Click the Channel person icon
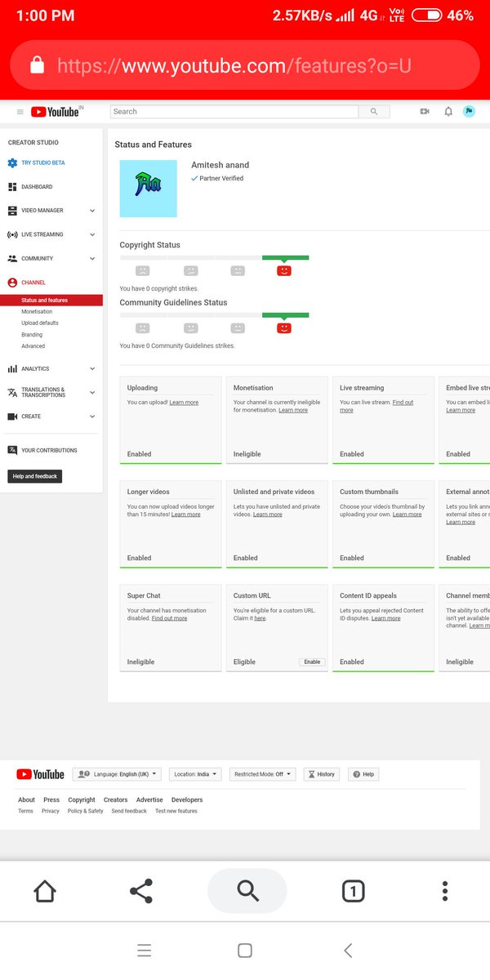 [12, 283]
